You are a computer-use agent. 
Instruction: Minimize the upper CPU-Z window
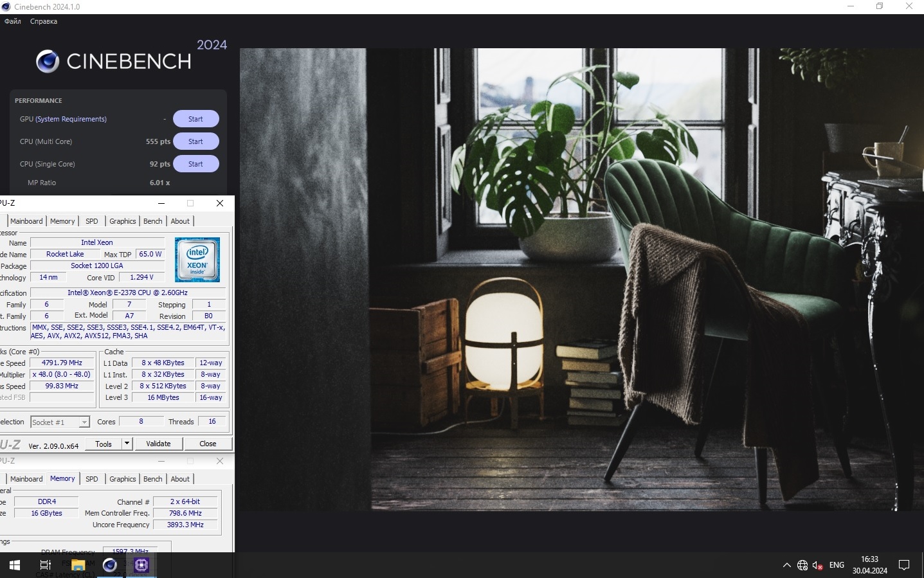click(x=161, y=203)
